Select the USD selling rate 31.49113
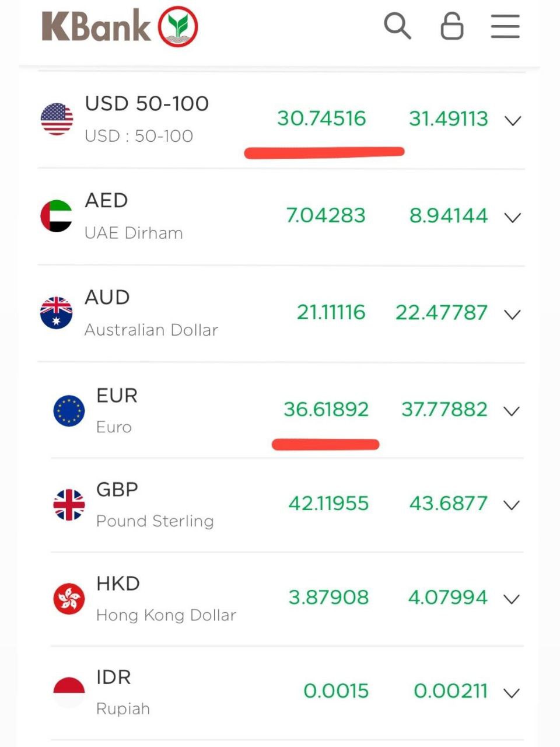The width and height of the screenshot is (560, 747). pyautogui.click(x=448, y=119)
